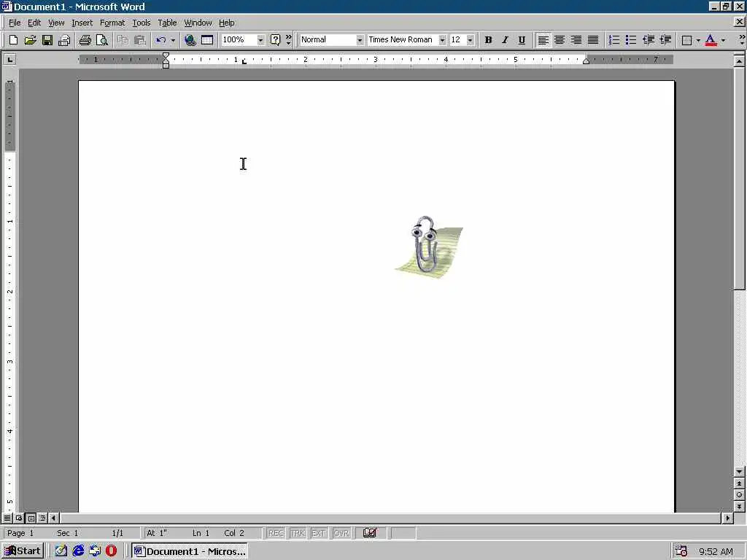Image resolution: width=747 pixels, height=560 pixels.
Task: Click the tab stop type selector
Action: (9, 60)
